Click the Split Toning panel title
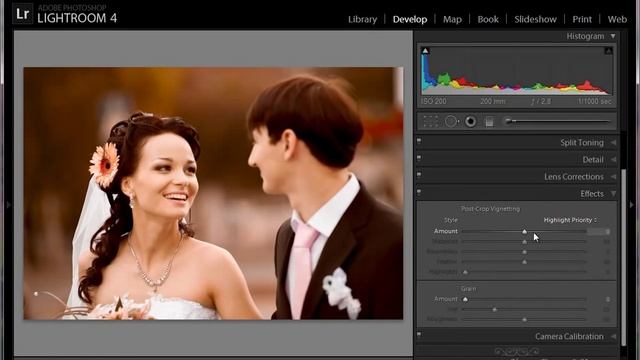Viewport: 640px width, 360px height. (582, 142)
